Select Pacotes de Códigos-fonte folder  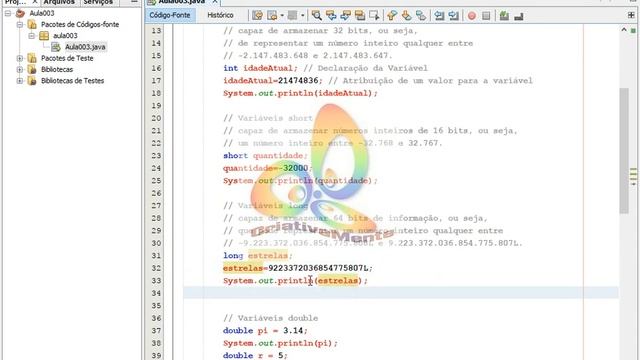80,24
